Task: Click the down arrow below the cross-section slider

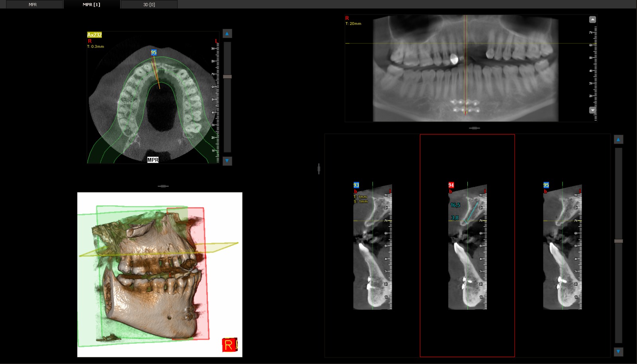Action: click(x=618, y=352)
